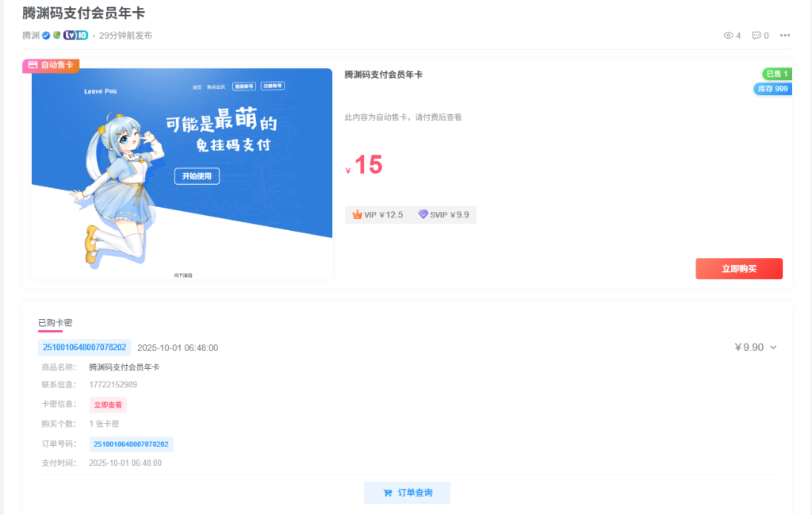
Task: Click 立即查看 to reveal card key
Action: (107, 405)
